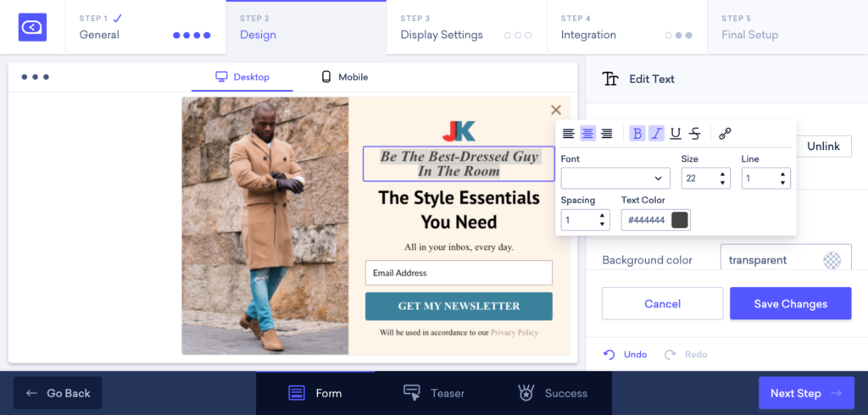Click the Step 1 completed checkmark

tap(117, 19)
